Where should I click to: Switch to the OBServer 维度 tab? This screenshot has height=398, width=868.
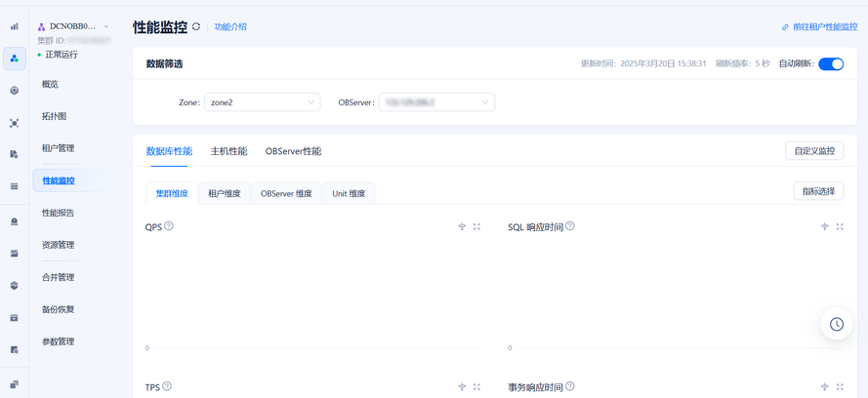pyautogui.click(x=286, y=193)
